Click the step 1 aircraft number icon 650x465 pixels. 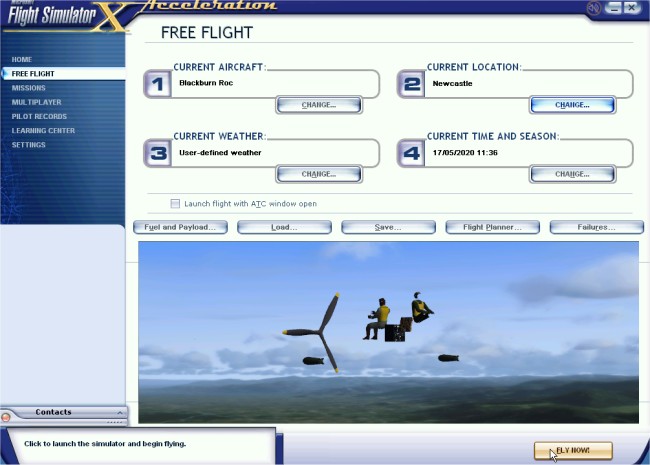(158, 84)
